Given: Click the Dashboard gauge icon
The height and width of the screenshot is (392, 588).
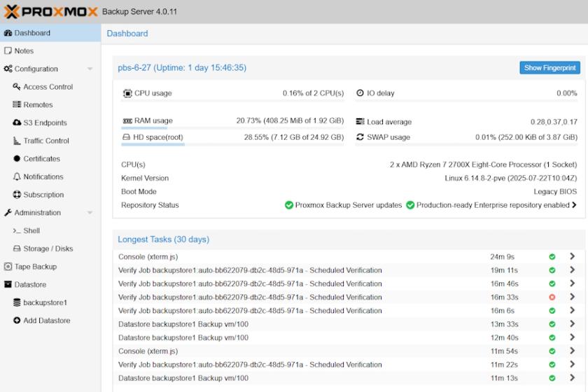Looking at the screenshot, I should point(8,33).
